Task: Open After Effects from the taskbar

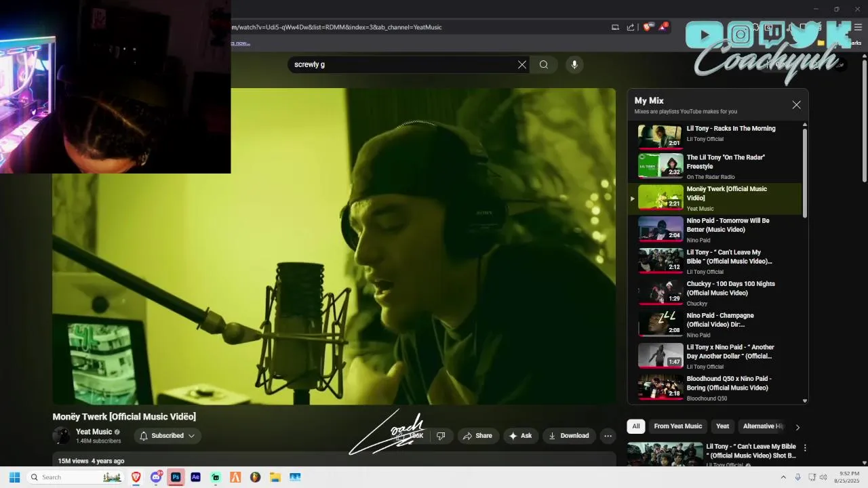Action: click(195, 477)
